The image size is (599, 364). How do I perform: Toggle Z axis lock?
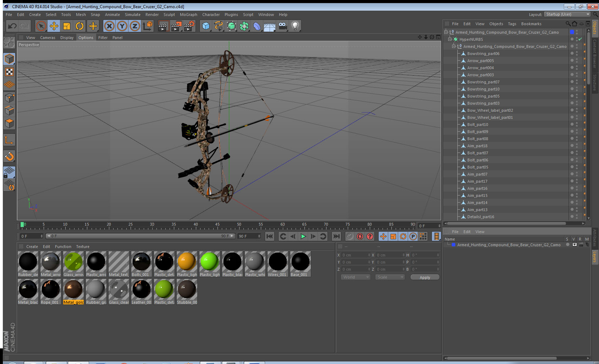coord(135,26)
